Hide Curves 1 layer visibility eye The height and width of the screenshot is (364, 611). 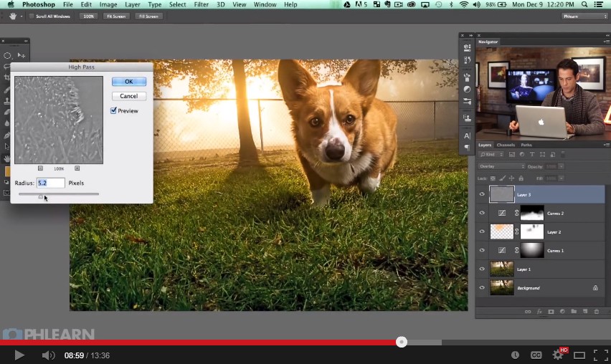click(x=482, y=250)
